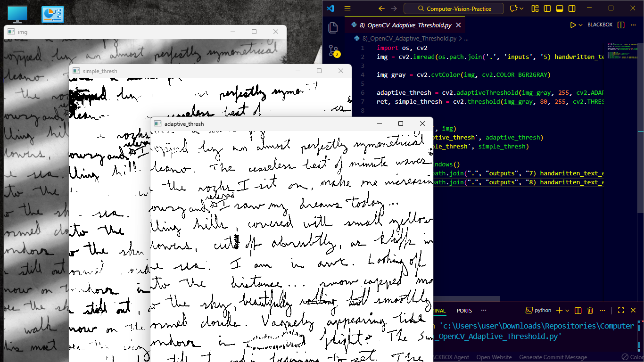Minimize the simple_thresh image window
The width and height of the screenshot is (644, 362).
coord(297,71)
